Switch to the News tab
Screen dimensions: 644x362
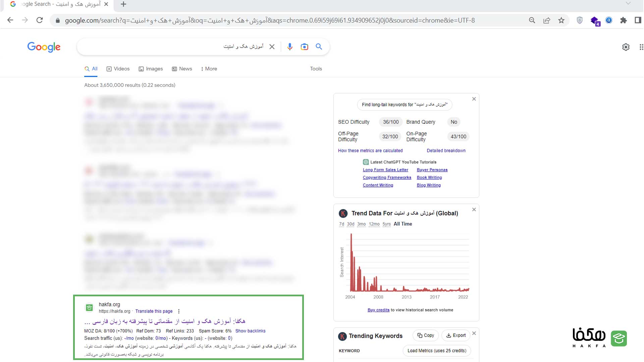(x=182, y=69)
